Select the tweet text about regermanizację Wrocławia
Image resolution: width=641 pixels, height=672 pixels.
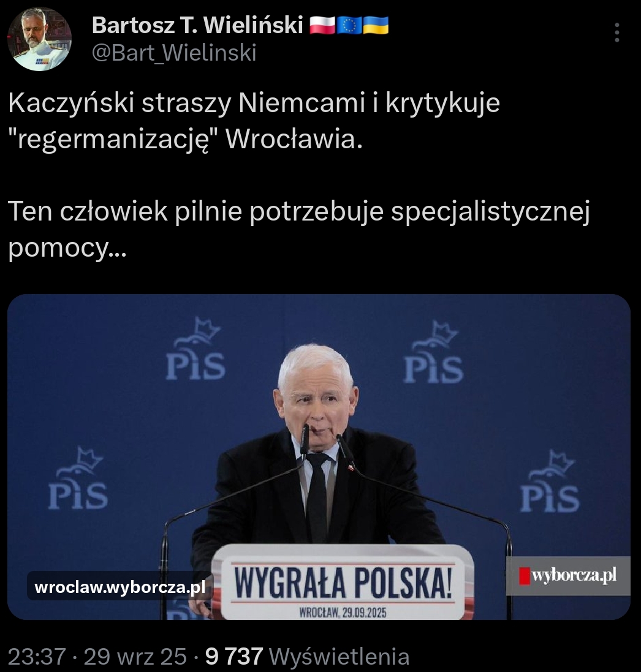point(254,121)
